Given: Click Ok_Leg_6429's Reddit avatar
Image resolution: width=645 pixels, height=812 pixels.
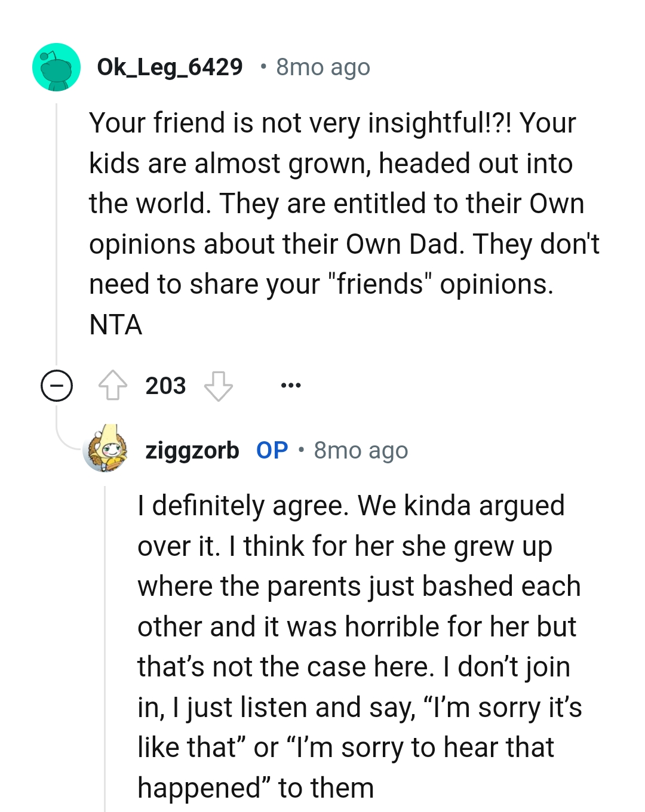Looking at the screenshot, I should point(56,67).
